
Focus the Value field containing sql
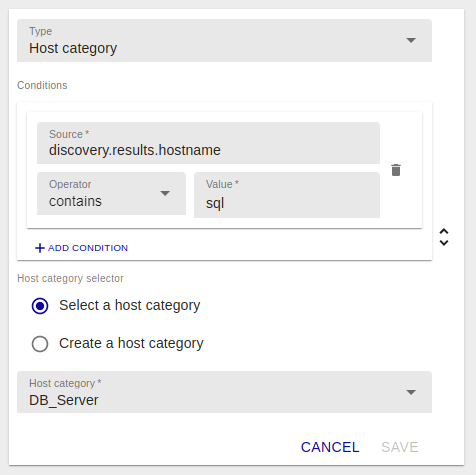[x=287, y=195]
